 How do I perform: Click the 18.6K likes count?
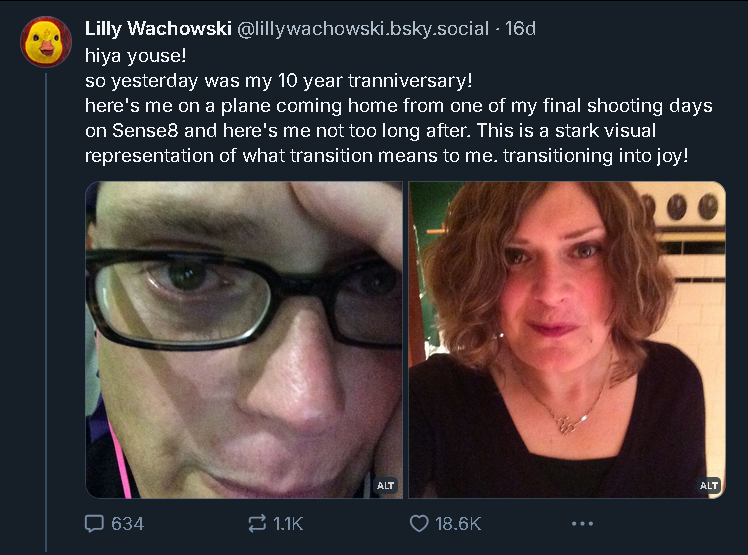pos(459,523)
